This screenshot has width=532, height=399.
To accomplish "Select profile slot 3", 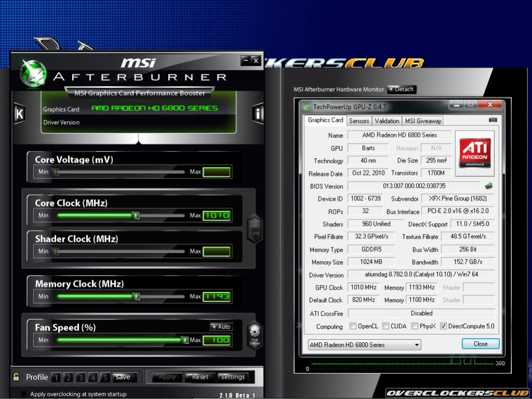I will (81, 378).
